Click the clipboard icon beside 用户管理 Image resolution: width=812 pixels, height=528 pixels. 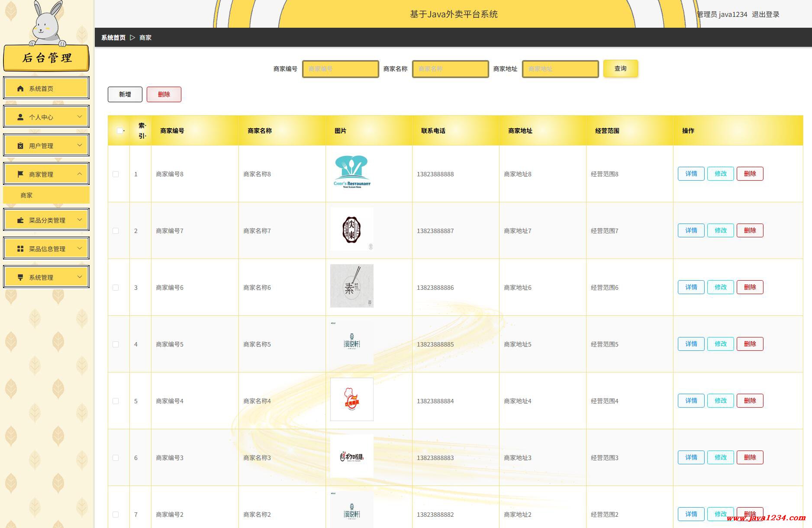[x=20, y=146]
